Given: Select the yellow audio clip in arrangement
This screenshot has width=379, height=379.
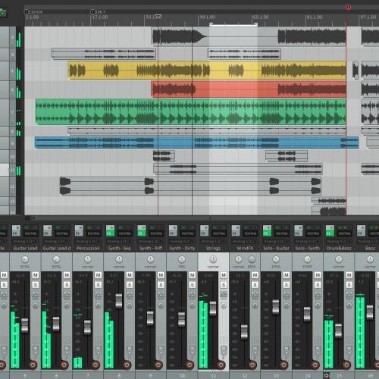Looking at the screenshot, I should point(207,71).
